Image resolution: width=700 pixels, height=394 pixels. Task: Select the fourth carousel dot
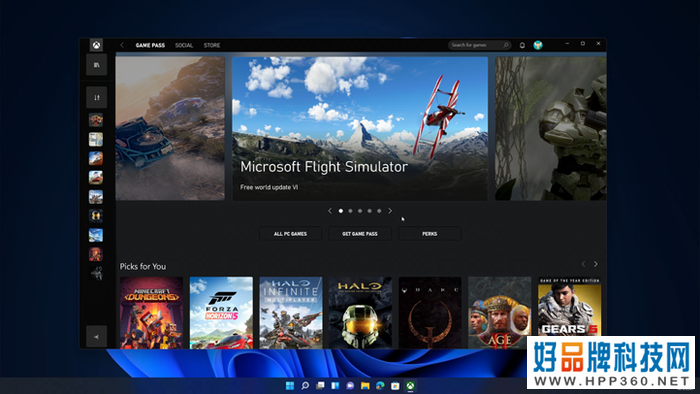click(370, 211)
